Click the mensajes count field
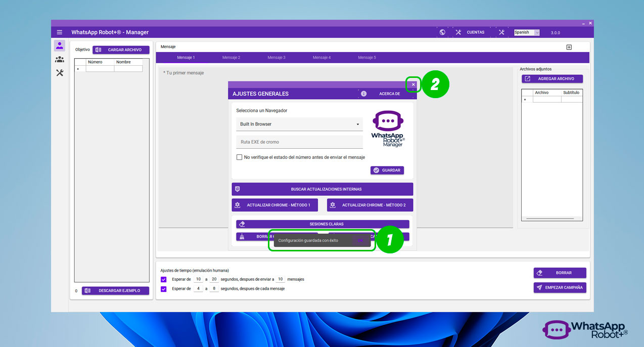Image resolution: width=644 pixels, height=347 pixels. 281,279
